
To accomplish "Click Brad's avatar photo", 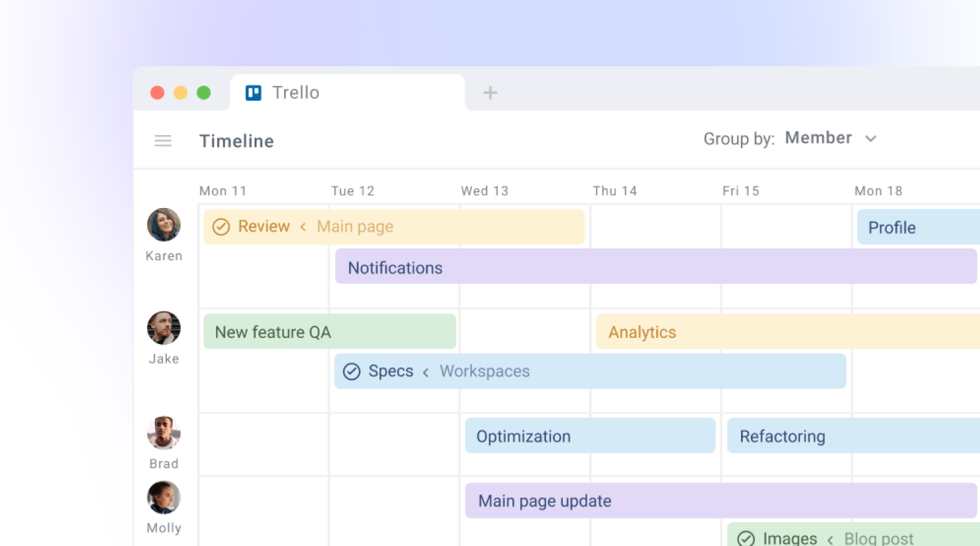I will point(164,433).
